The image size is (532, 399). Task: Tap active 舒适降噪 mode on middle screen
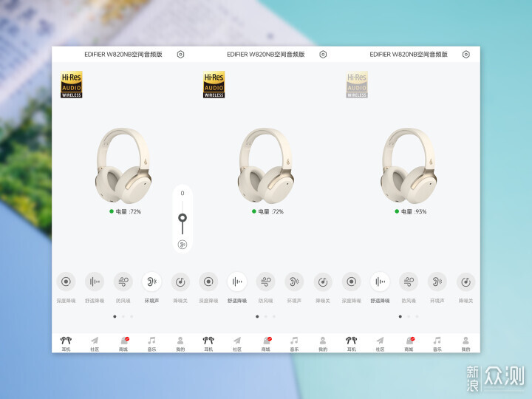tap(237, 282)
